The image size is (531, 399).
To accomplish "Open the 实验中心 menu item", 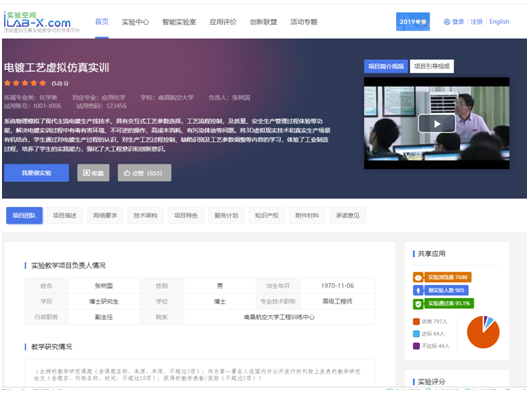I will tap(135, 22).
